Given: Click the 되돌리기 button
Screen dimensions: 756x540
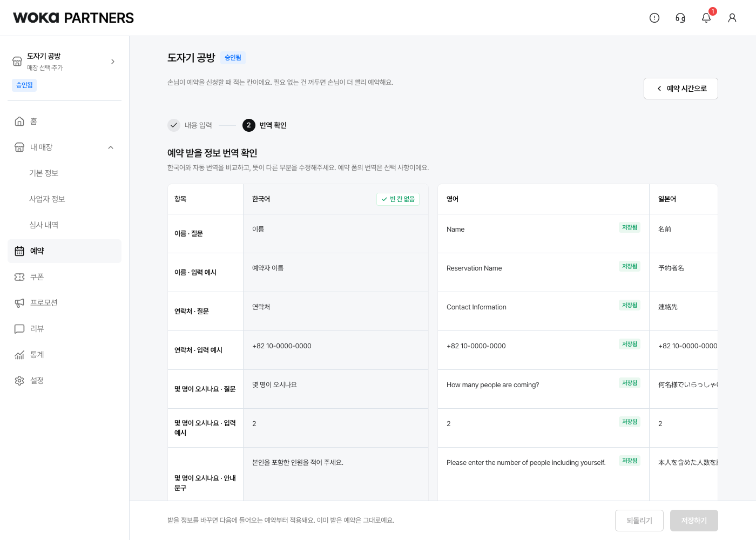Looking at the screenshot, I should (639, 521).
